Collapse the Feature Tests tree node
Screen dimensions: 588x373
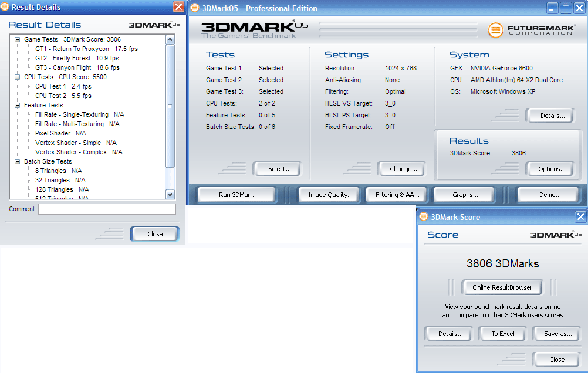pyautogui.click(x=17, y=106)
